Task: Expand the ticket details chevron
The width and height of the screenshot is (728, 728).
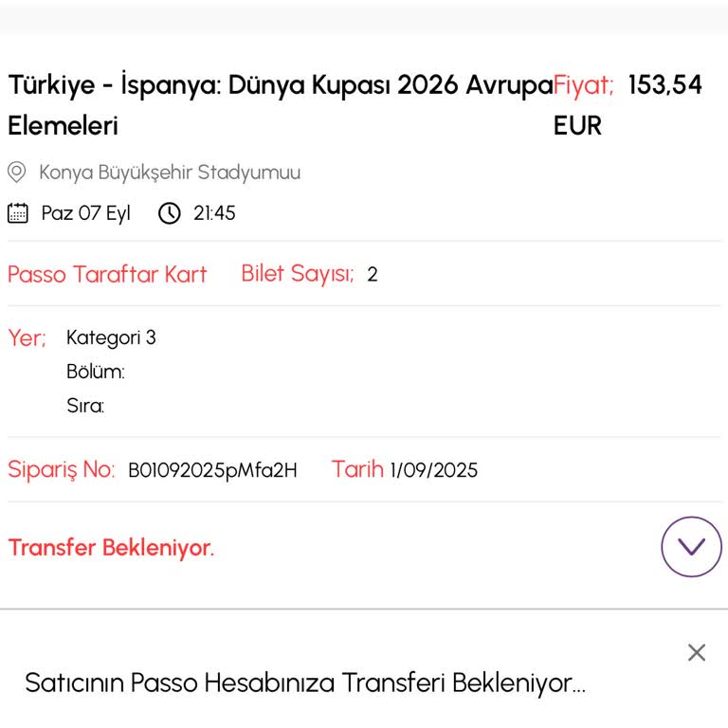Action: click(691, 547)
